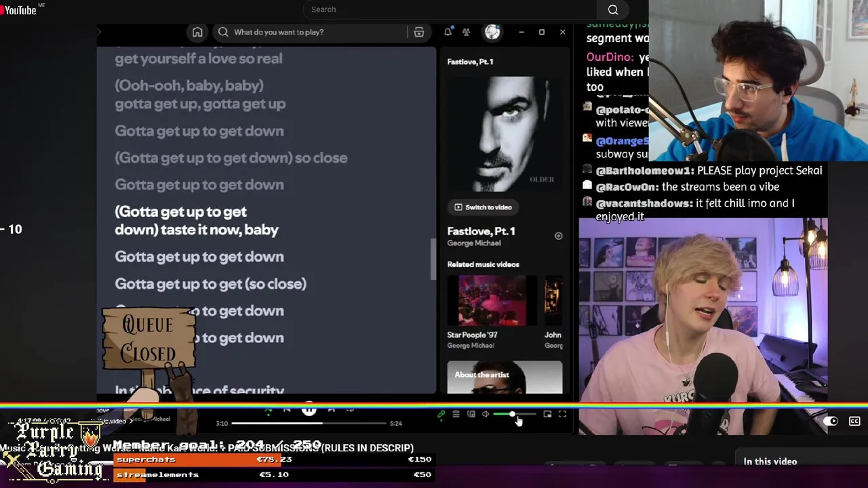868x488 pixels.
Task: Click the YouTube Search input field
Action: [x=451, y=9]
